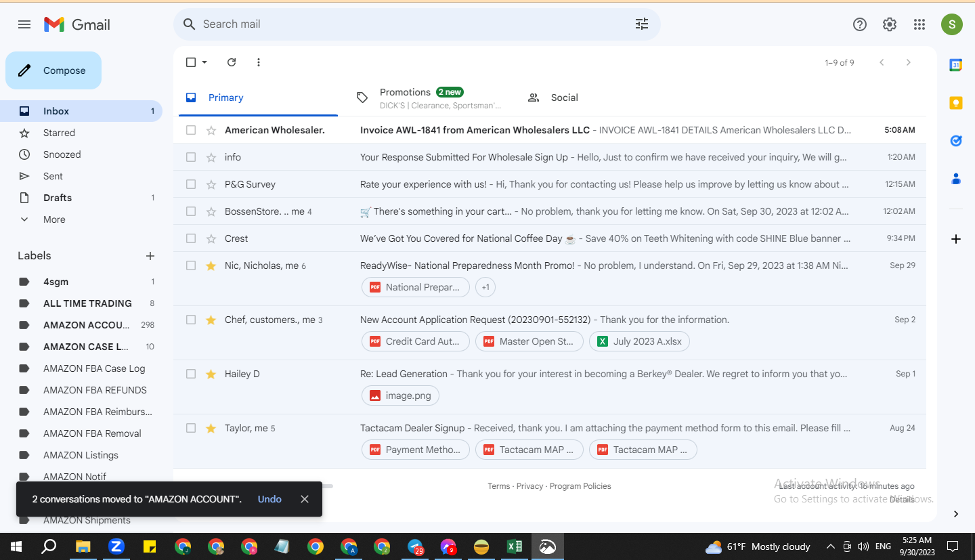The width and height of the screenshot is (975, 560).
Task: Select the American Wholesaler email checkbox
Action: click(191, 130)
